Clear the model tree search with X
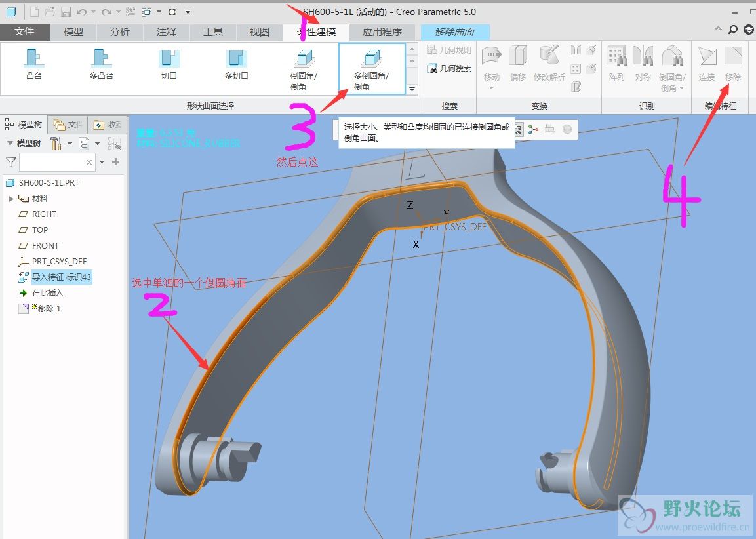This screenshot has width=756, height=539. [89, 163]
